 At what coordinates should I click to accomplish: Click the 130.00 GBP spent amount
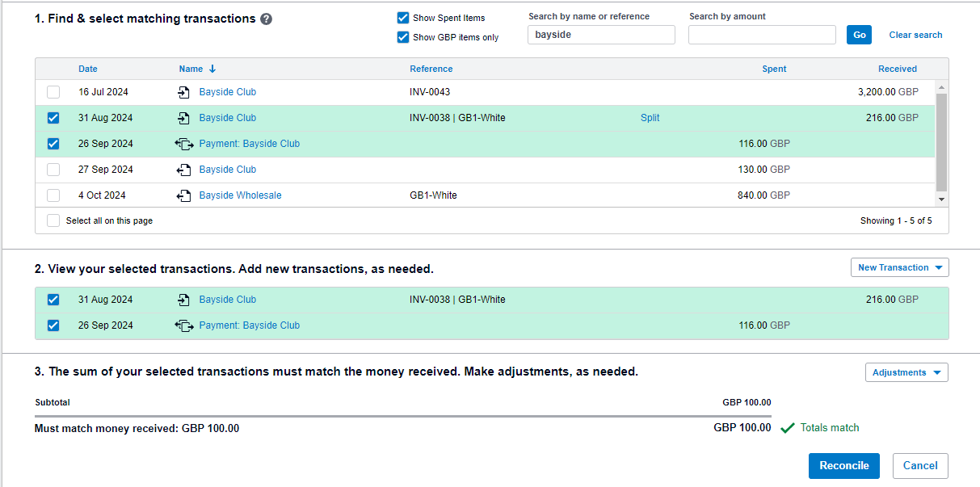[x=763, y=170]
